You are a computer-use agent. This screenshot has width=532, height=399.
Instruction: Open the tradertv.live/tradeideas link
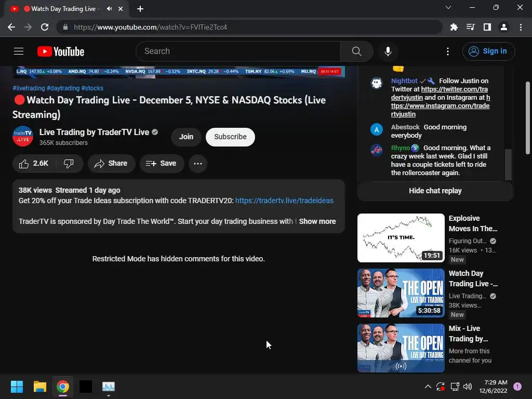[284, 201]
